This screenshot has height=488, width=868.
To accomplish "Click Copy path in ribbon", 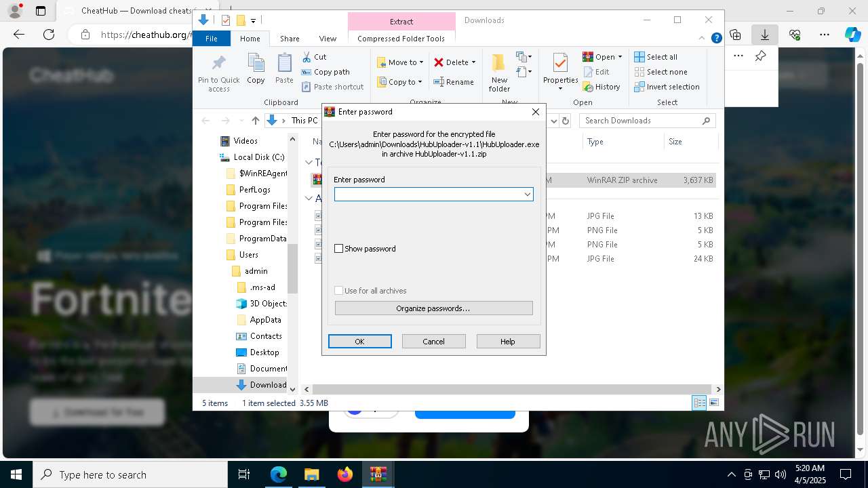I will click(x=325, y=72).
